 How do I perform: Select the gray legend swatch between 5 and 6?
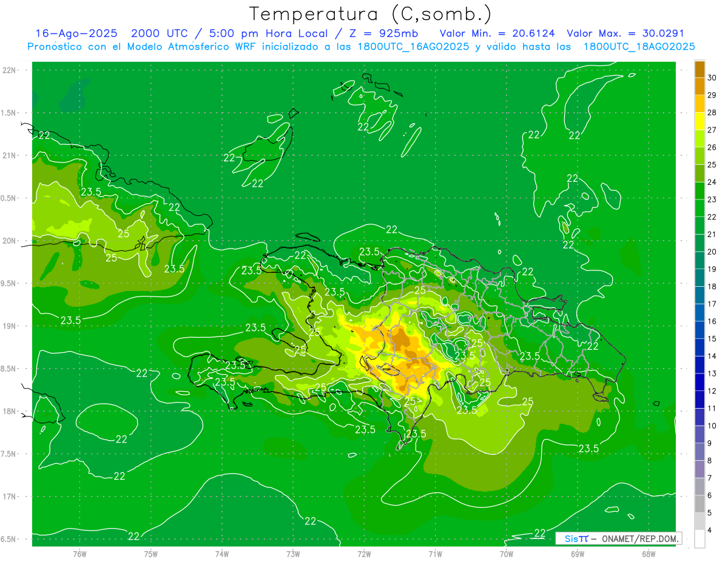[699, 504]
